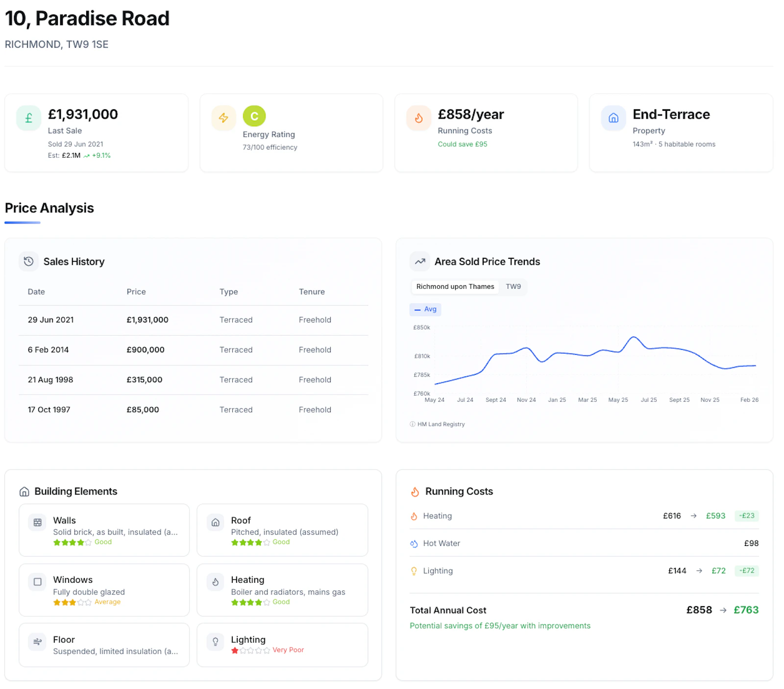Click the info icon beside HM Land Registry
The image size is (784, 689).
[413, 424]
